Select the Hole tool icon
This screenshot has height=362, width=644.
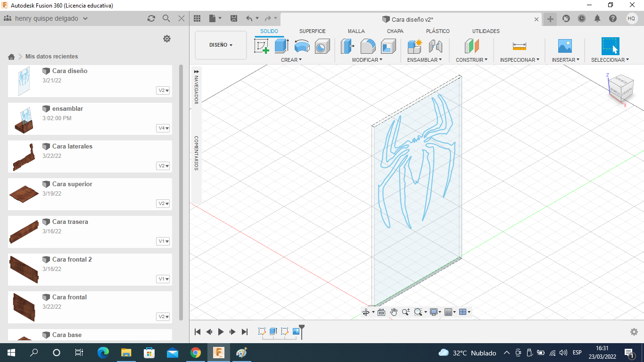[322, 46]
